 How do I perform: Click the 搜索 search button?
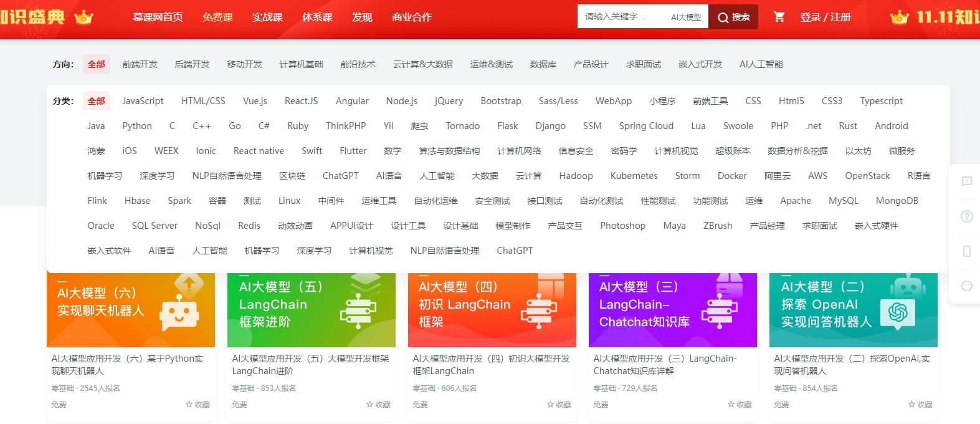[733, 17]
